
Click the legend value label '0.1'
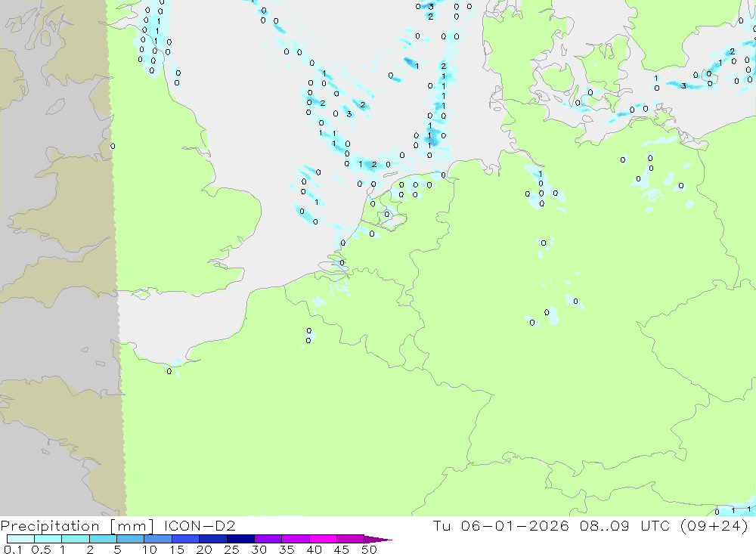[13, 549]
